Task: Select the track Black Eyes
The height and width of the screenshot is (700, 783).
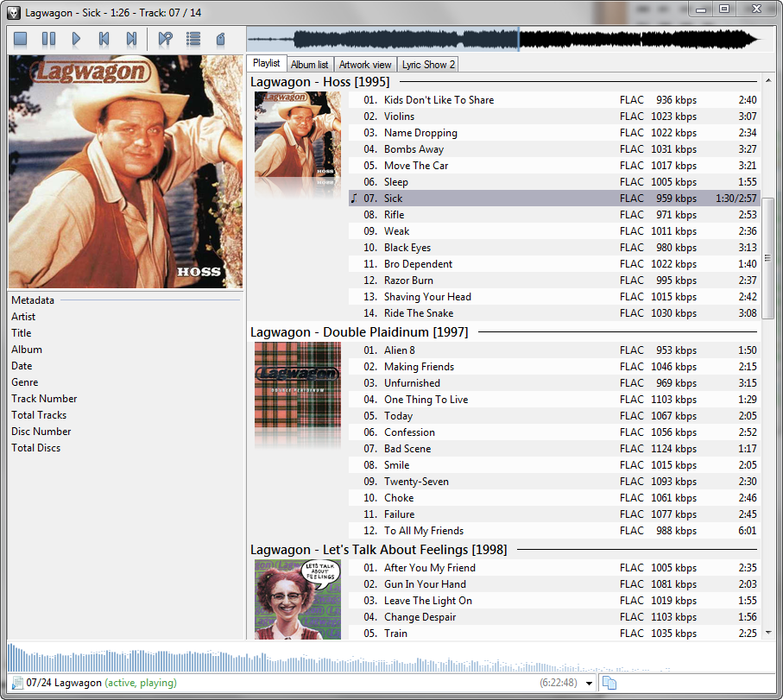Action: tap(554, 248)
